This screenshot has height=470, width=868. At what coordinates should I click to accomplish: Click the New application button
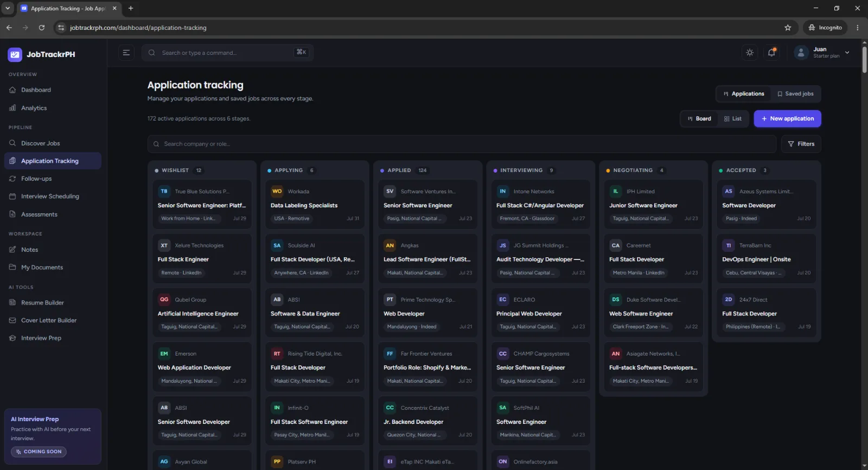787,119
